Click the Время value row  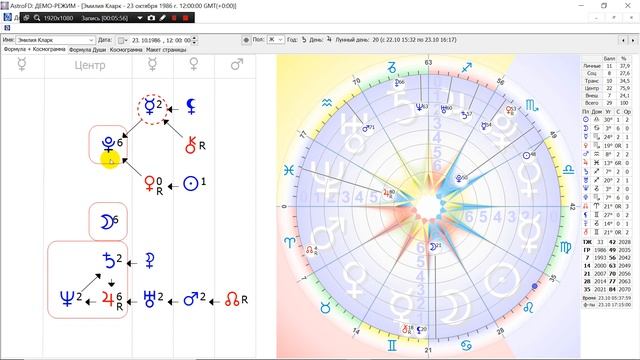pos(607,298)
